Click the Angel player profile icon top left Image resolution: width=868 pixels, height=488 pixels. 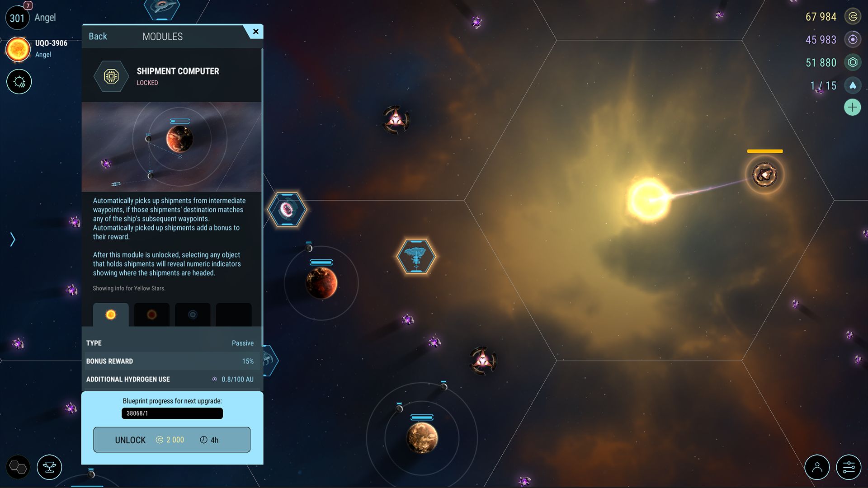tap(18, 17)
